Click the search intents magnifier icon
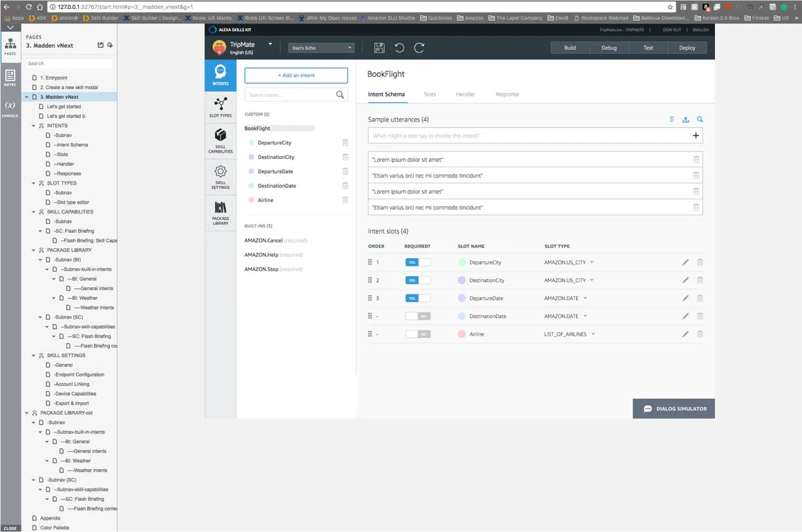This screenshot has height=532, width=802. (340, 95)
